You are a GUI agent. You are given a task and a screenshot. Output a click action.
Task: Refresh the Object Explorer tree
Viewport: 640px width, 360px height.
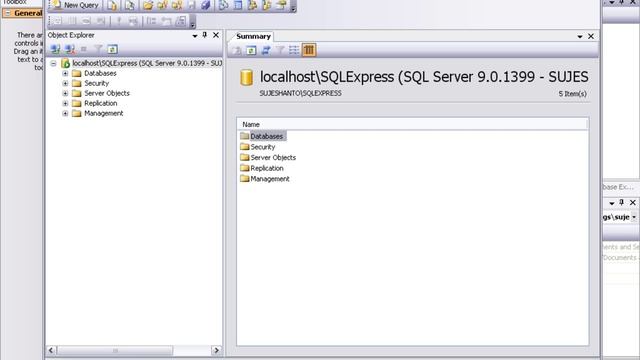[112, 49]
